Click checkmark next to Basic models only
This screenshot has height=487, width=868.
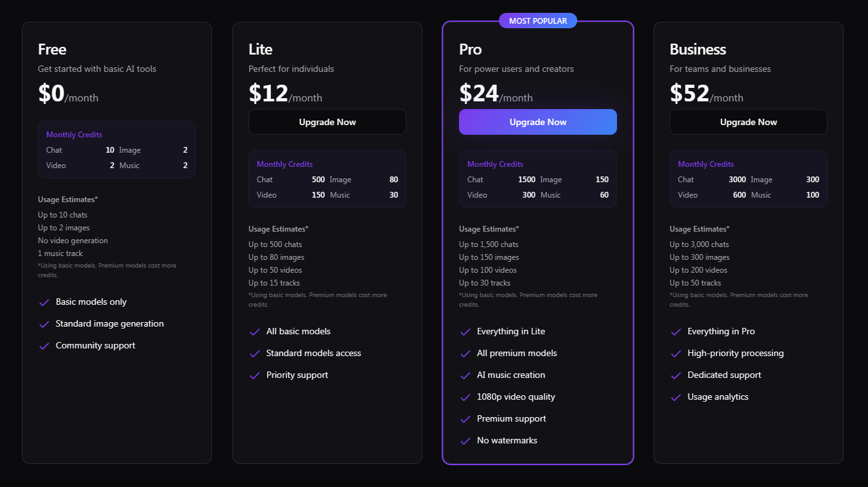pyautogui.click(x=44, y=302)
